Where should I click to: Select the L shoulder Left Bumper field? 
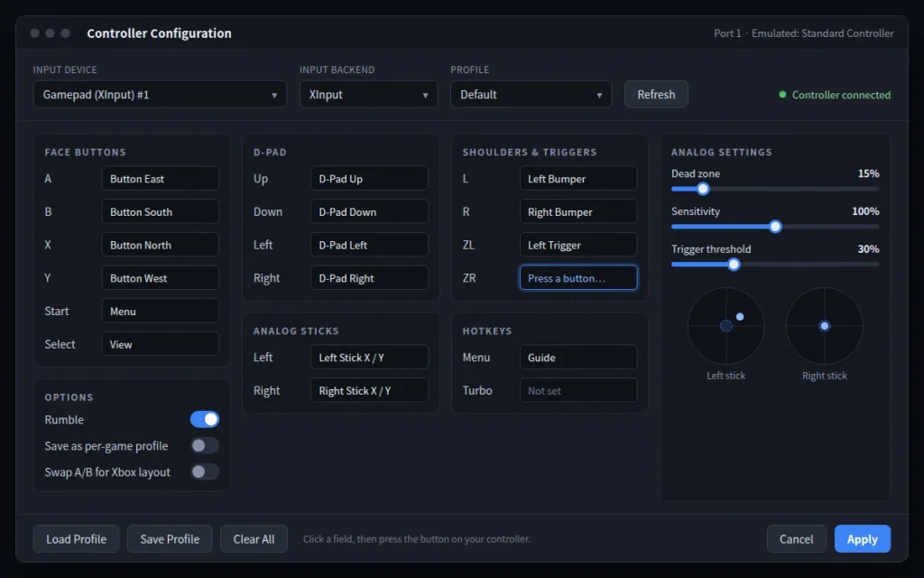[578, 179]
